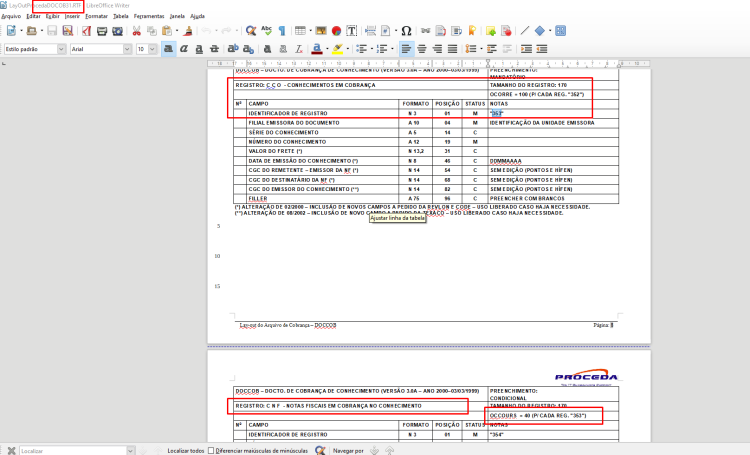Center the paragraph horizontally

click(x=422, y=49)
